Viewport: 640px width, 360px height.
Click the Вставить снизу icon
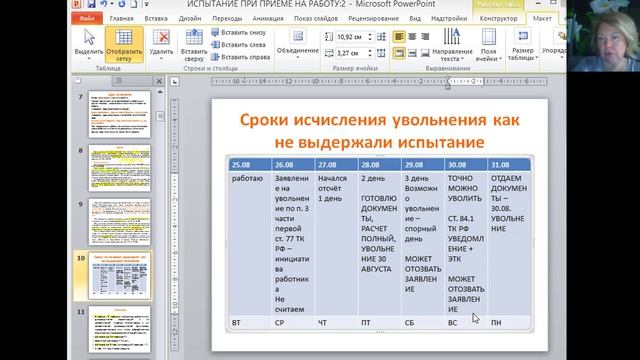click(215, 32)
